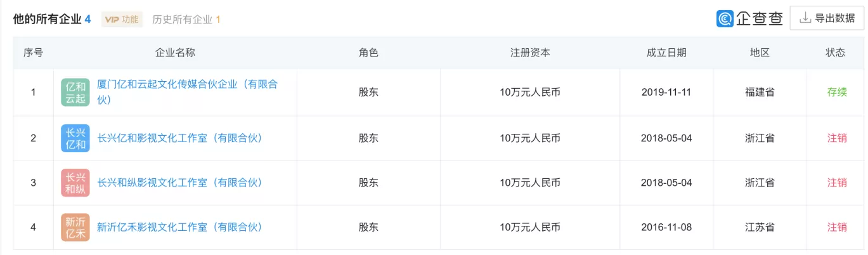The width and height of the screenshot is (868, 255).
Task: Click the 亿和云起 company logo badge
Action: [75, 93]
